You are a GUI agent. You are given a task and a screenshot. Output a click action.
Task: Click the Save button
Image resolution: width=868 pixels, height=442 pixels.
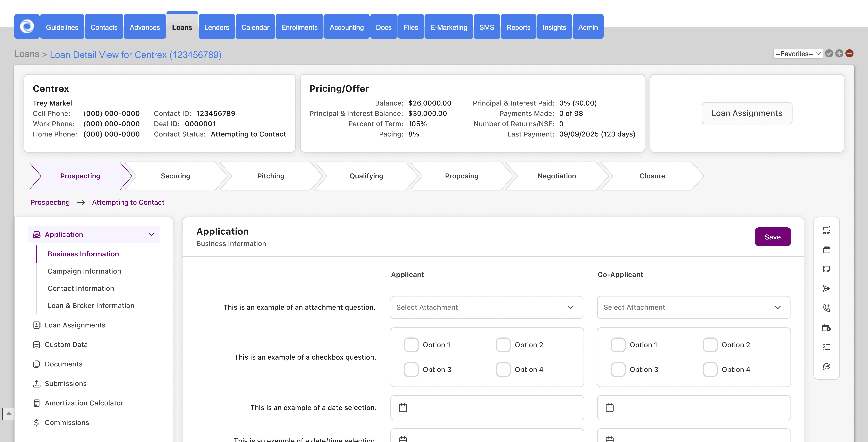click(x=773, y=237)
